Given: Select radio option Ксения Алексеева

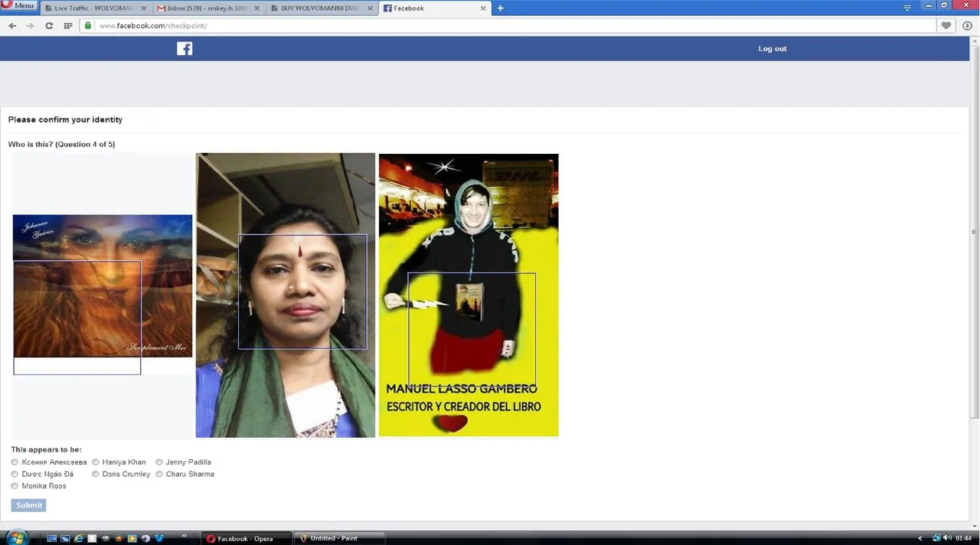Looking at the screenshot, I should coord(15,462).
